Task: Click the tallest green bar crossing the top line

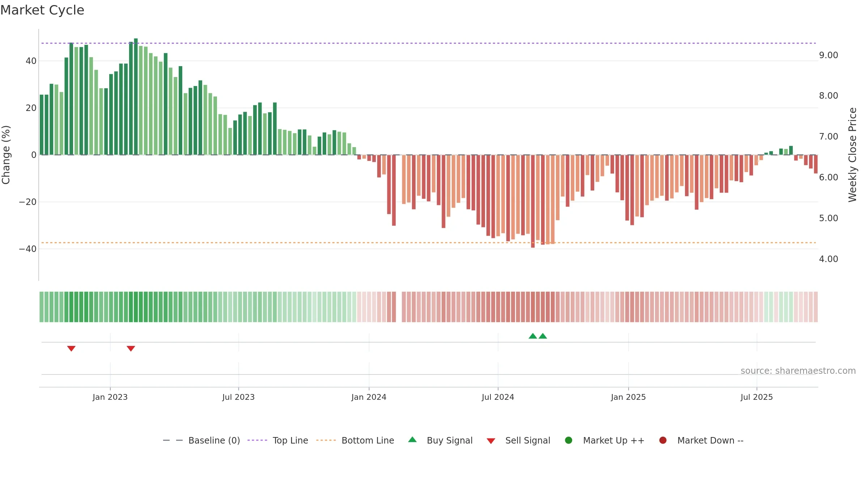Action: tap(136, 97)
